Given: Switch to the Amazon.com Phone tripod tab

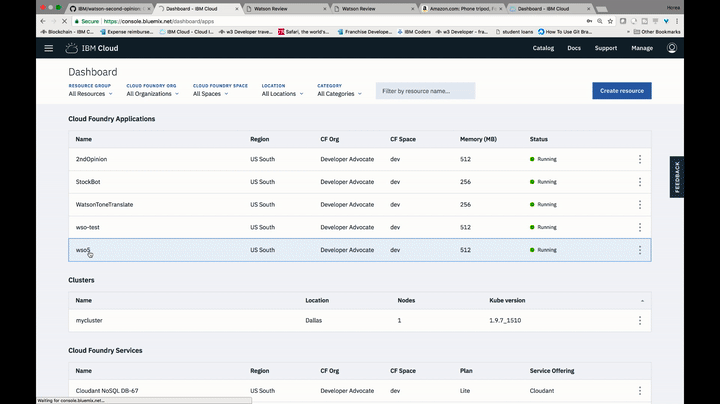Looking at the screenshot, I should coord(461,9).
